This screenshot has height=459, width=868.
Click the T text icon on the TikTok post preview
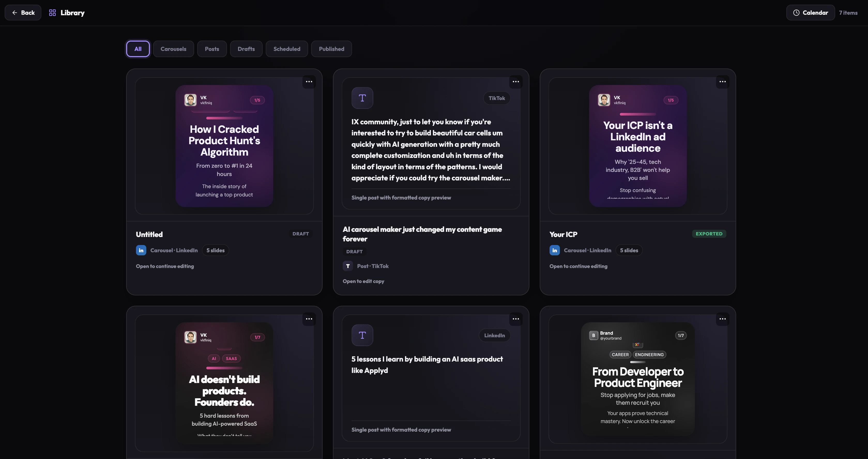tap(362, 98)
